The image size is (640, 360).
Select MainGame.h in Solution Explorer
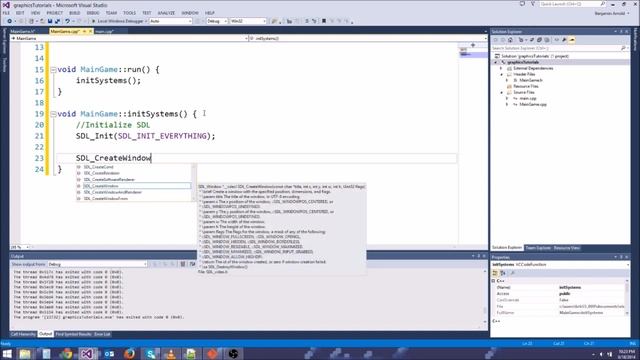tap(531, 80)
